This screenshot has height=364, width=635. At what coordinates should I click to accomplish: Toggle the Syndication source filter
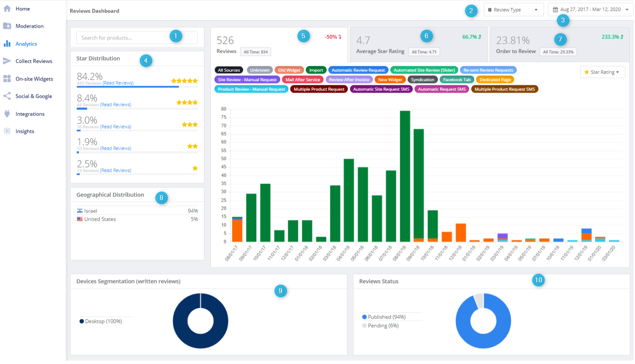pyautogui.click(x=423, y=79)
